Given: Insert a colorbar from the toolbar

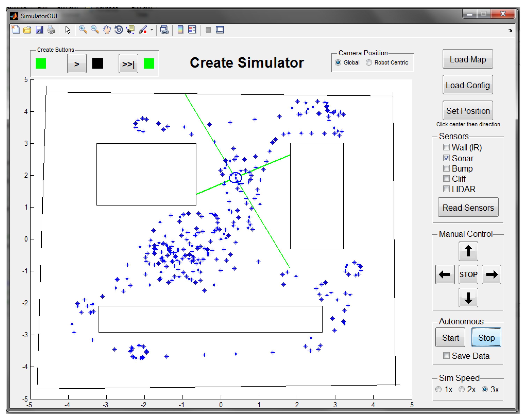Looking at the screenshot, I should pyautogui.click(x=180, y=30).
